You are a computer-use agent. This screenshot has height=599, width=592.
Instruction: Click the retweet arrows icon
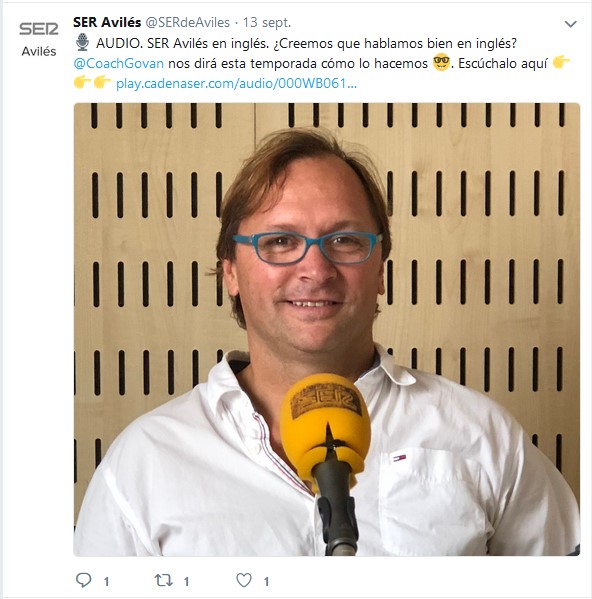point(163,580)
